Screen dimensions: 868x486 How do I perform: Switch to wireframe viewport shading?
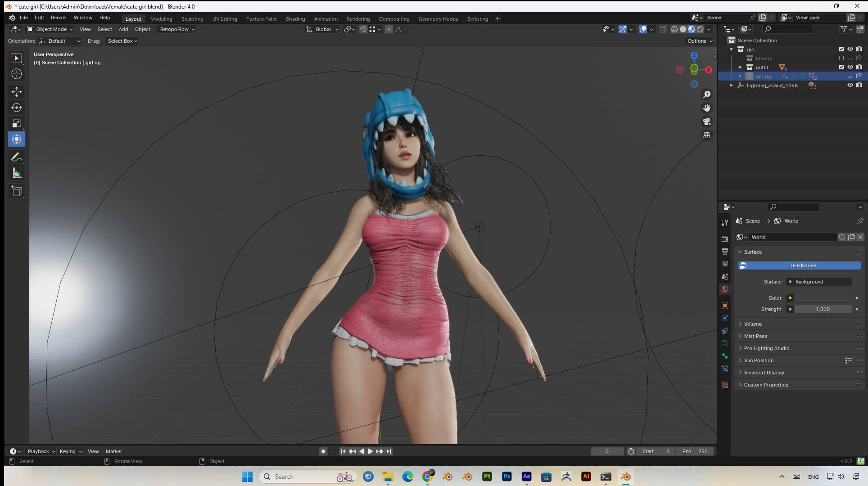[x=674, y=29]
